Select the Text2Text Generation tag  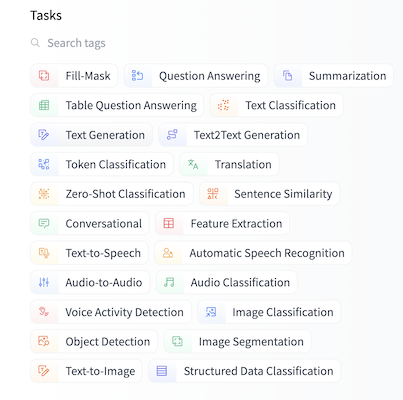pyautogui.click(x=233, y=135)
